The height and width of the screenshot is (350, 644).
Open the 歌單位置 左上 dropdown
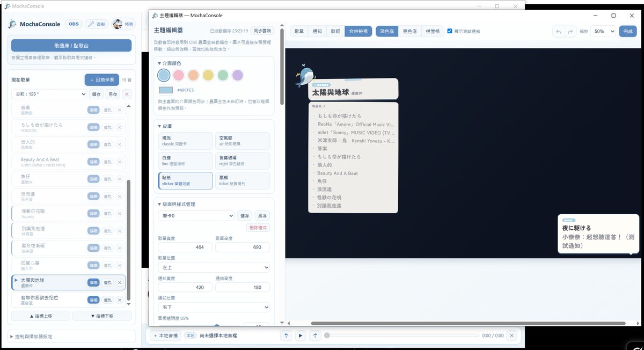click(214, 267)
